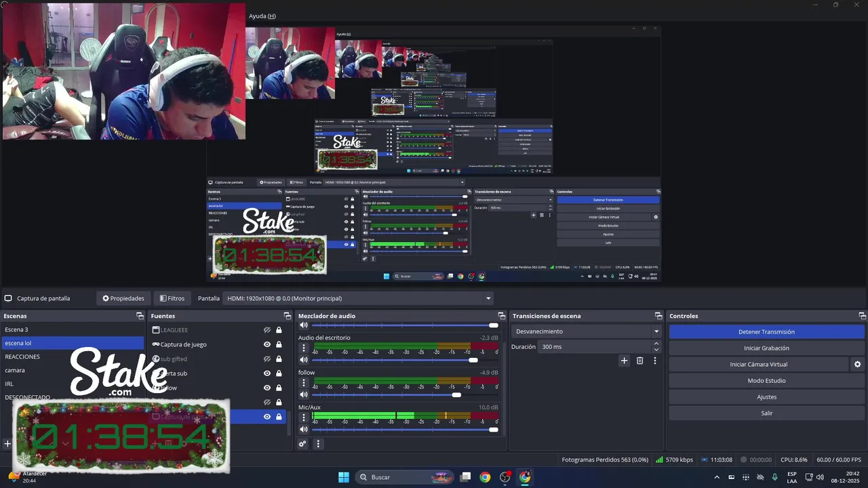This screenshot has height=488, width=868.
Task: Pop out the Controles dock panel
Action: 863,316
